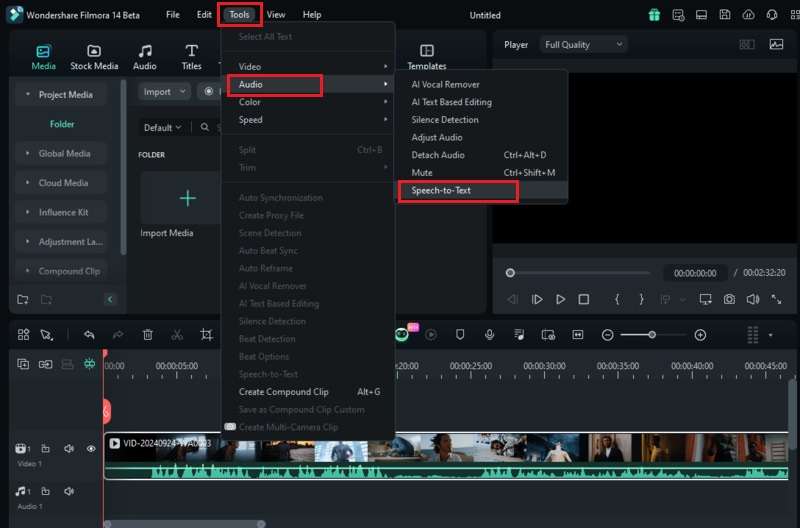
Task: Click the gift box icon
Action: coord(654,15)
